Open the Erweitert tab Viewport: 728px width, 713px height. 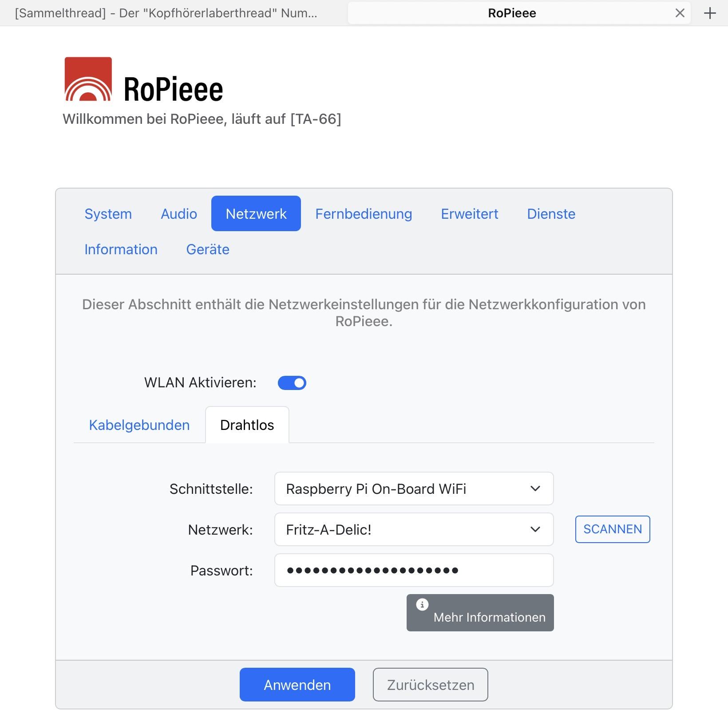point(470,214)
